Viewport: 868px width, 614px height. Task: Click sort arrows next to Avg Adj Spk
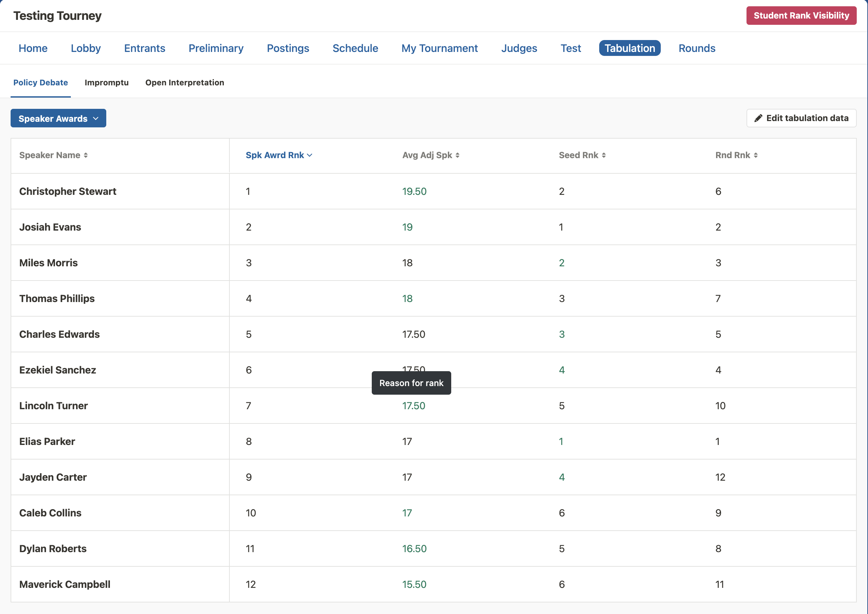[x=458, y=155]
